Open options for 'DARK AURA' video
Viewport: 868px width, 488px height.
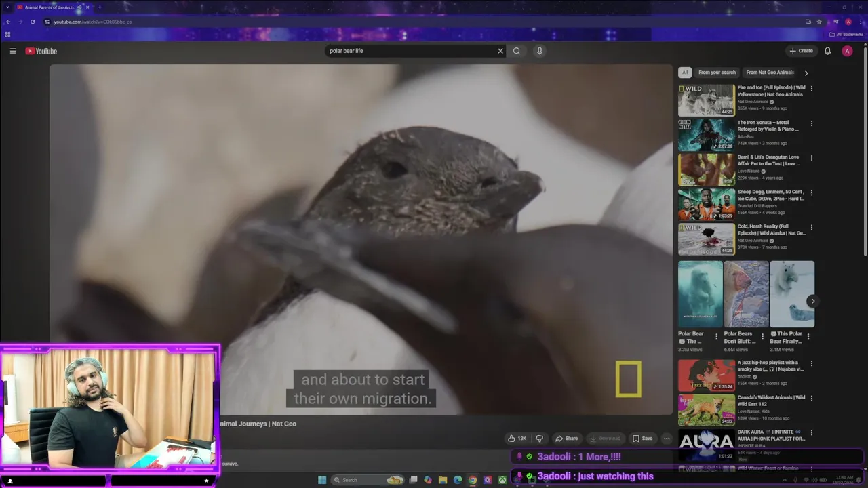[x=812, y=432]
